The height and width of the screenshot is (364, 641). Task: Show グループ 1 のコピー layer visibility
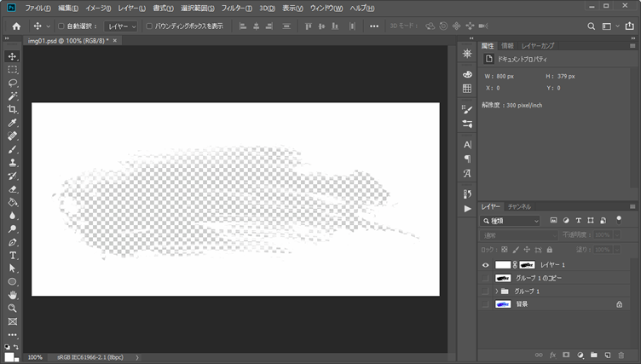(x=485, y=278)
